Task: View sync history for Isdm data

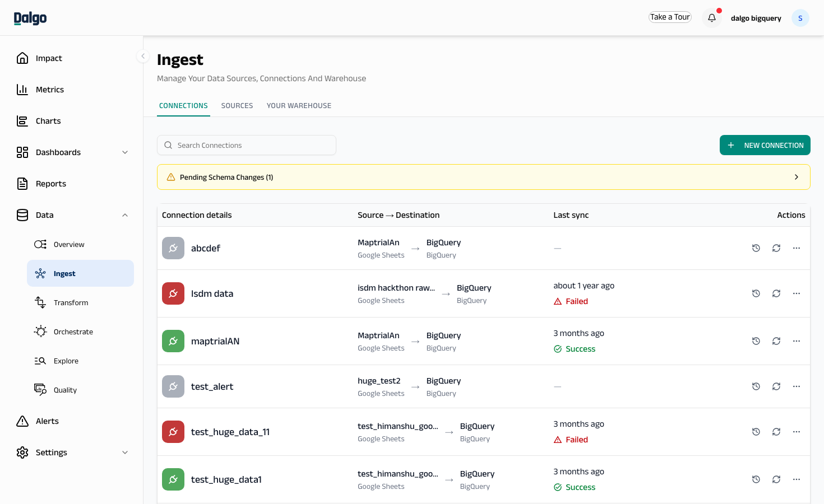Action: point(756,293)
